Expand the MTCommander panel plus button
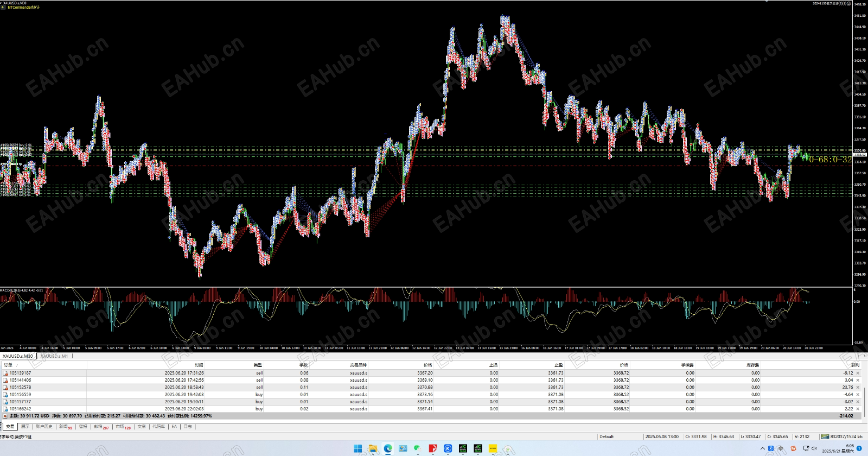 [x=3, y=8]
